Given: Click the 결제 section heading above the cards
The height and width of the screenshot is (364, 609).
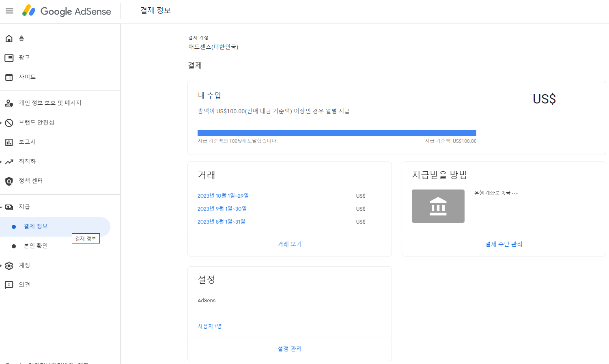Looking at the screenshot, I should 195,65.
